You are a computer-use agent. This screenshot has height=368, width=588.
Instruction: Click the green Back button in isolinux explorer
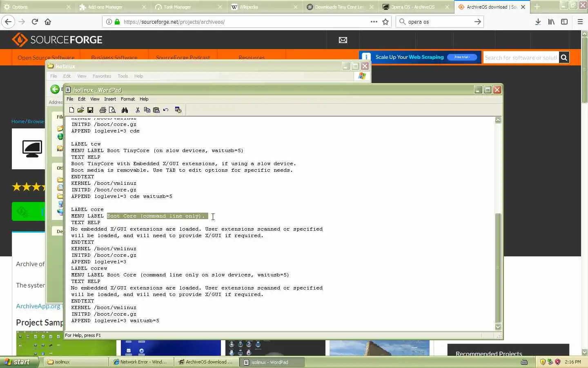(x=55, y=89)
